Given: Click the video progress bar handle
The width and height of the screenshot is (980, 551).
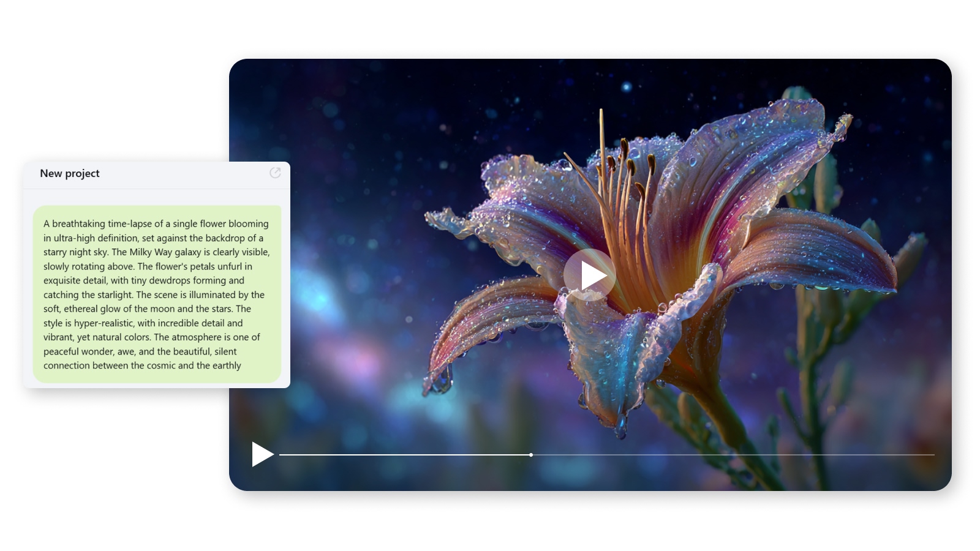Looking at the screenshot, I should point(531,455).
